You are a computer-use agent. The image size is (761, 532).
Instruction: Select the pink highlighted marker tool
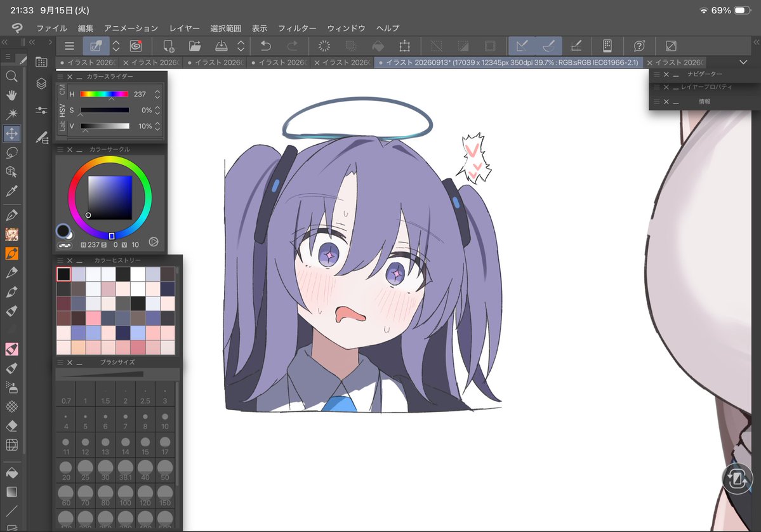tap(11, 349)
